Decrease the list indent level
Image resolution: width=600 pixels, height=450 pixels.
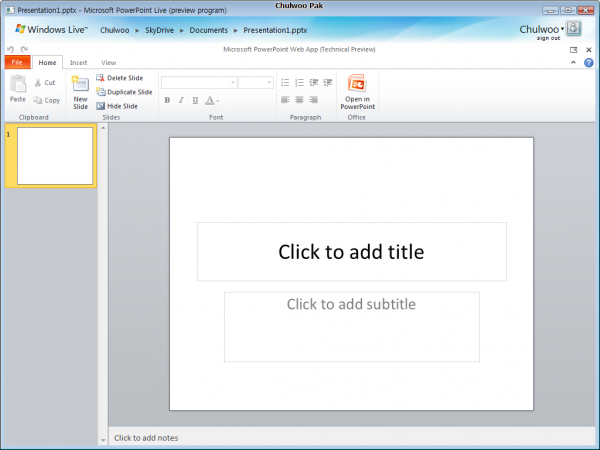(313, 82)
